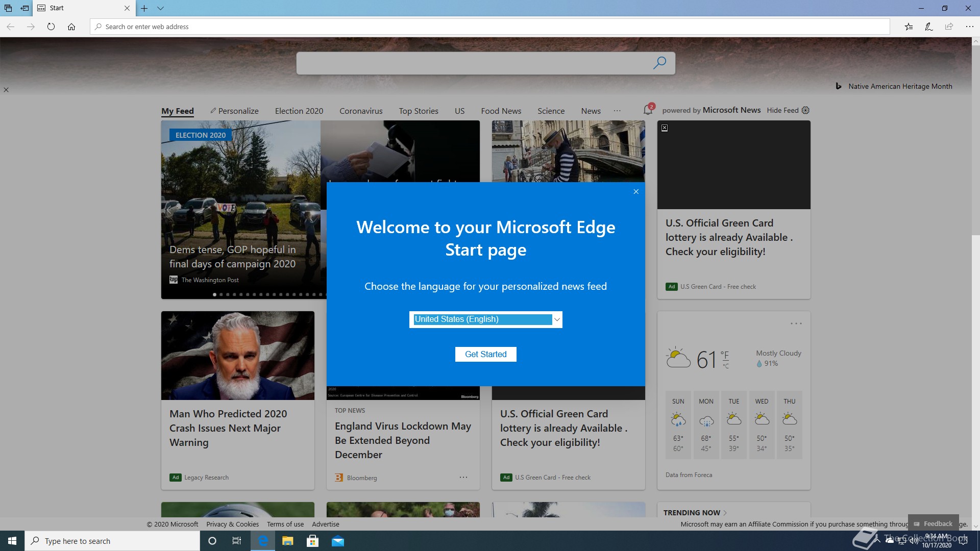The width and height of the screenshot is (980, 551).
Task: Click Advertise footer link
Action: [326, 524]
